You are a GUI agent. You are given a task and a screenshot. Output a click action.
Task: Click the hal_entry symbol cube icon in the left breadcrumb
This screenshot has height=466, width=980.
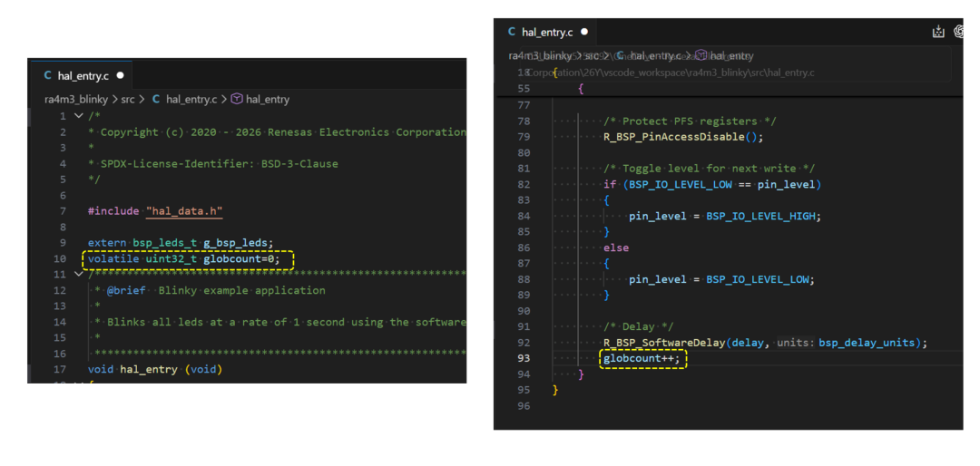[237, 100]
